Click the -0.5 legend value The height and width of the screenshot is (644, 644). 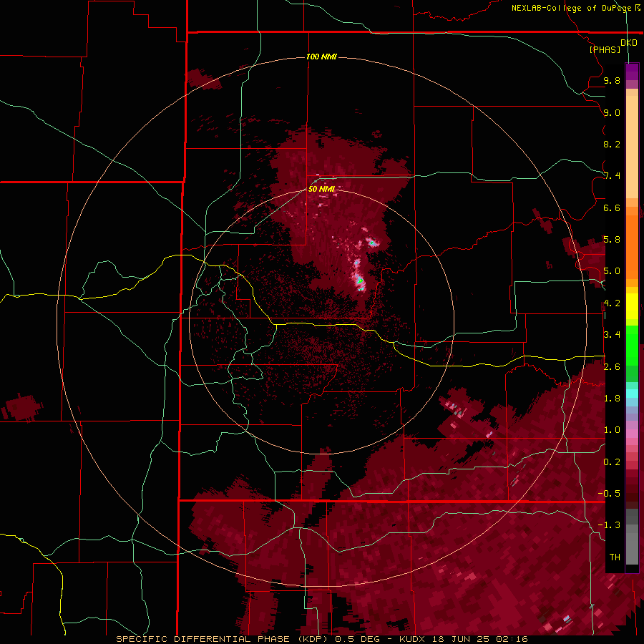(609, 494)
